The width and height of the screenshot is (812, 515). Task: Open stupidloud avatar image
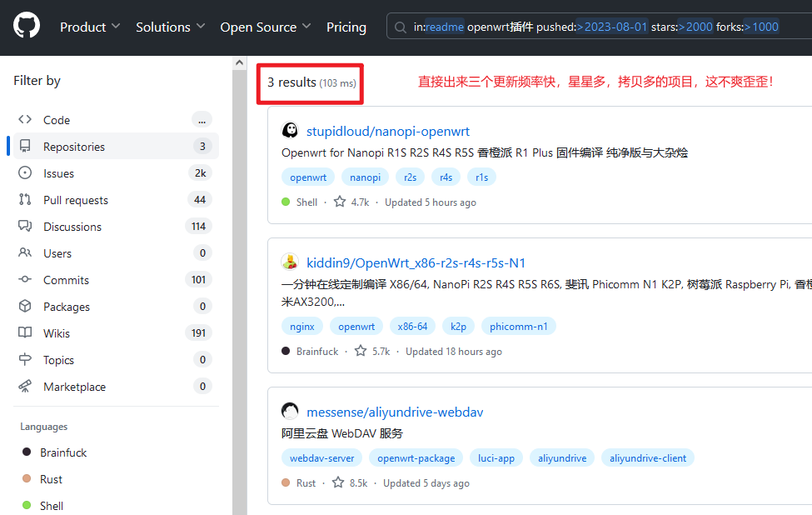(290, 130)
